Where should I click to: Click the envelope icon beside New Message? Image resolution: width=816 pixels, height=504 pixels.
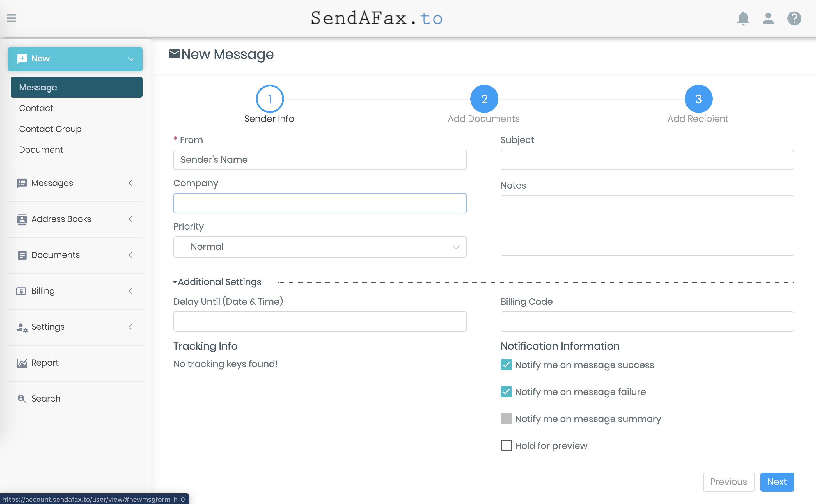tap(174, 54)
